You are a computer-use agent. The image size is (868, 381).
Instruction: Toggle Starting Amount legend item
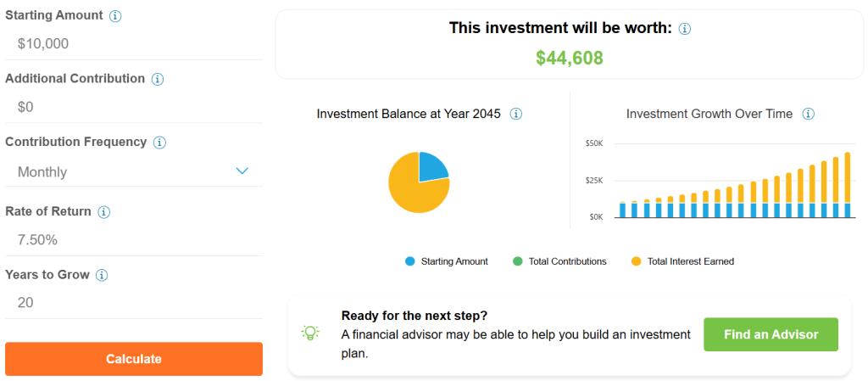pos(447,261)
